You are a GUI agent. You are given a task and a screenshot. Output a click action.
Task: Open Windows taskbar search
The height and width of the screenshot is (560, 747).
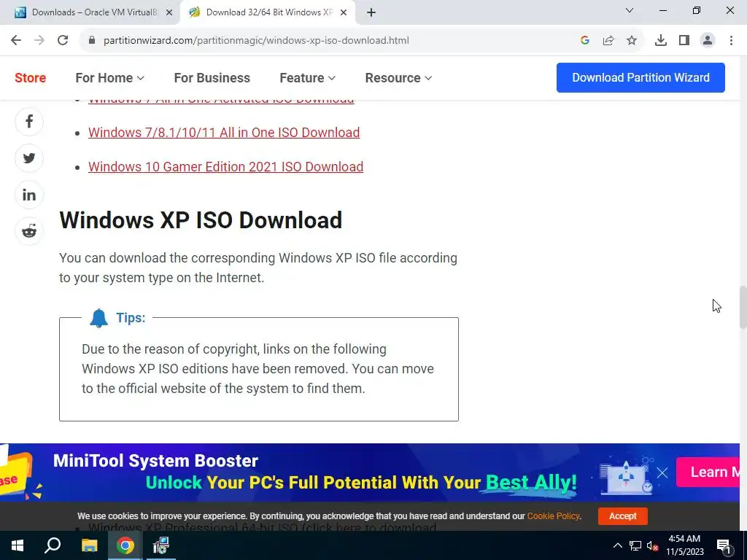pyautogui.click(x=53, y=545)
